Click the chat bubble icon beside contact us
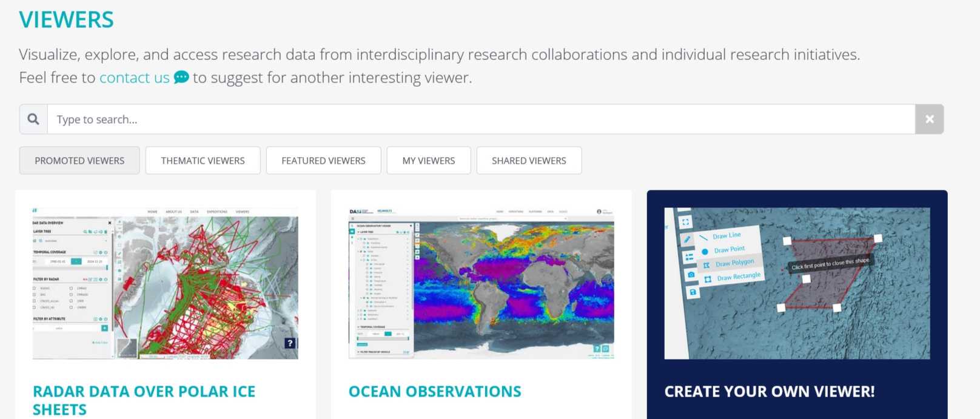This screenshot has width=980, height=419. click(181, 78)
